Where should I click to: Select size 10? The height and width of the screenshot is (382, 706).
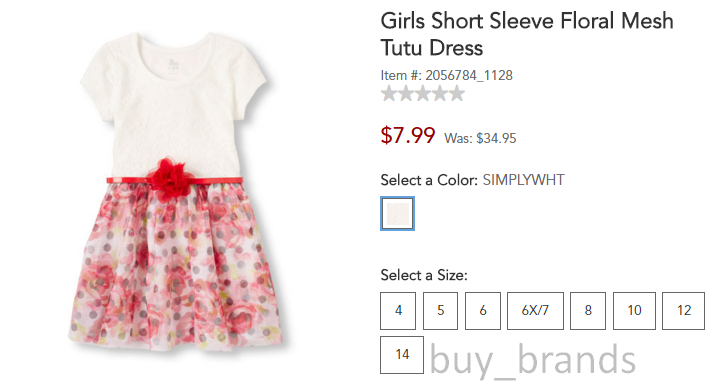[x=634, y=311]
